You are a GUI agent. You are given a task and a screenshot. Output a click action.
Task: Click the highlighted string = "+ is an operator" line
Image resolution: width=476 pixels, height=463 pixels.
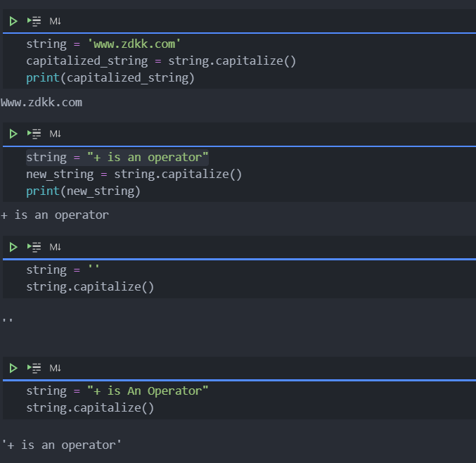click(117, 157)
